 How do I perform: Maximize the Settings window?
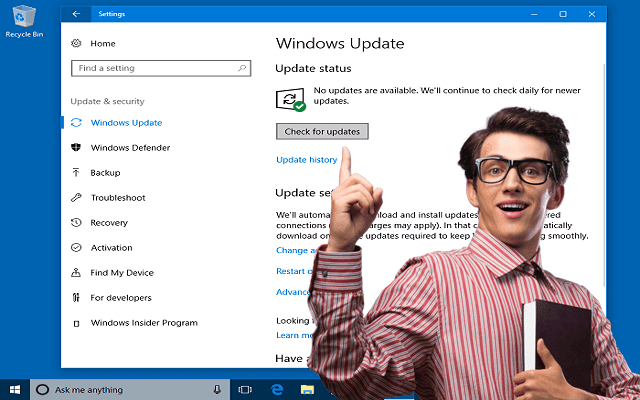[x=563, y=14]
